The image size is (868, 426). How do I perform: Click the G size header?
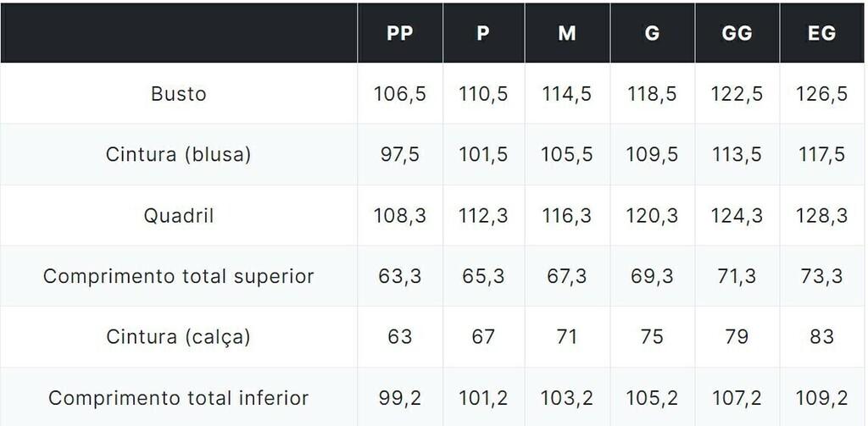[x=652, y=33]
